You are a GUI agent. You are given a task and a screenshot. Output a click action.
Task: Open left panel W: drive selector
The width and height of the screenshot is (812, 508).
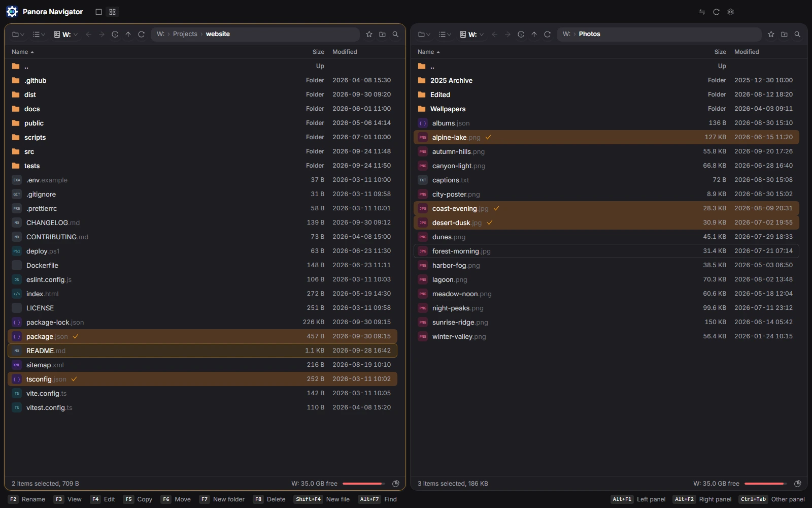tap(66, 34)
